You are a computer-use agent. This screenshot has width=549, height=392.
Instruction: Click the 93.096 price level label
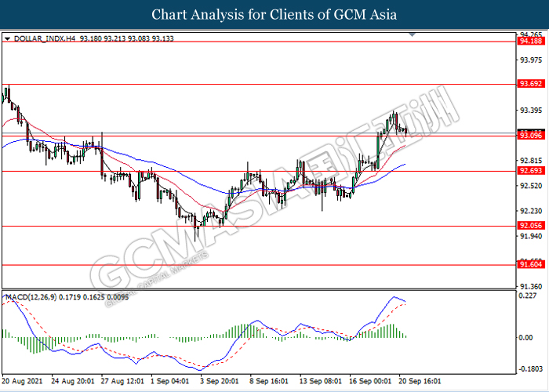coord(532,136)
